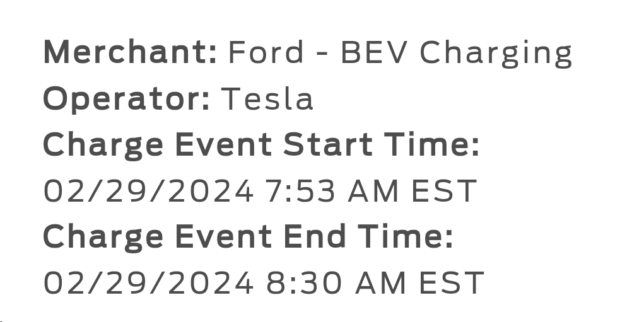
Task: Click Charge in the Start Time heading
Action: (x=103, y=146)
